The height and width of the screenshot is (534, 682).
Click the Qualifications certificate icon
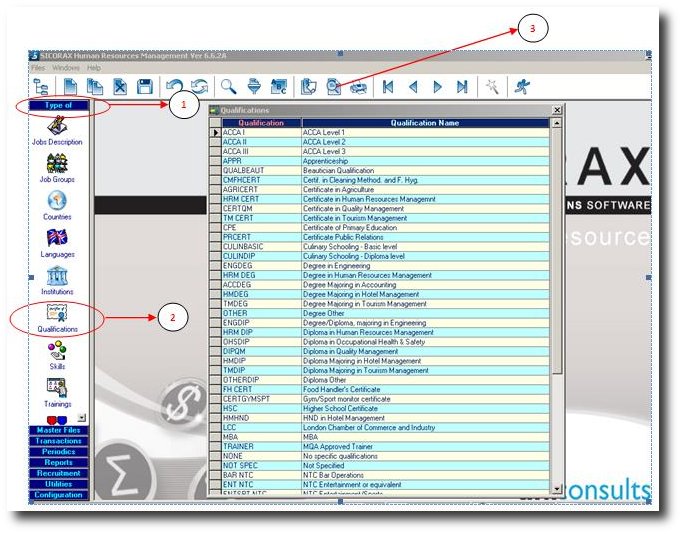[x=57, y=313]
